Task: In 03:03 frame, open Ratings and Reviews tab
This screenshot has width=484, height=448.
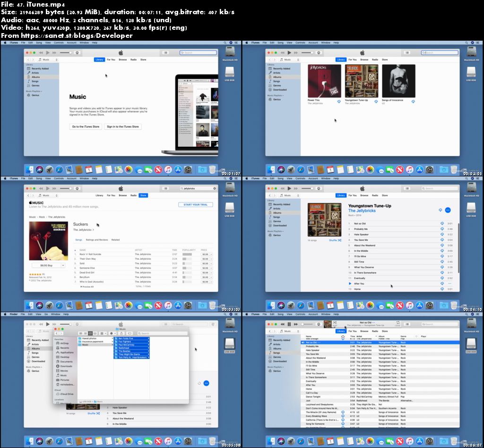Action: point(97,240)
